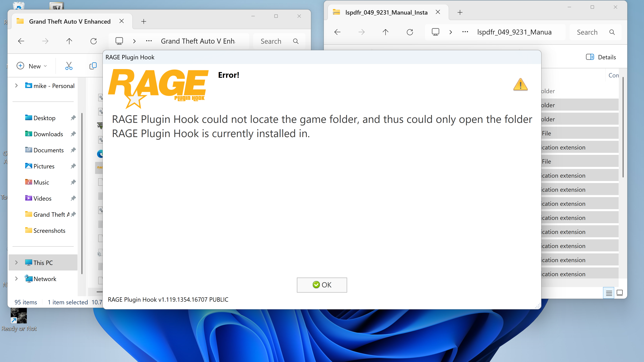644x362 pixels.
Task: Select the Grand Theft Auto V Enhanced tab
Action: click(x=69, y=21)
